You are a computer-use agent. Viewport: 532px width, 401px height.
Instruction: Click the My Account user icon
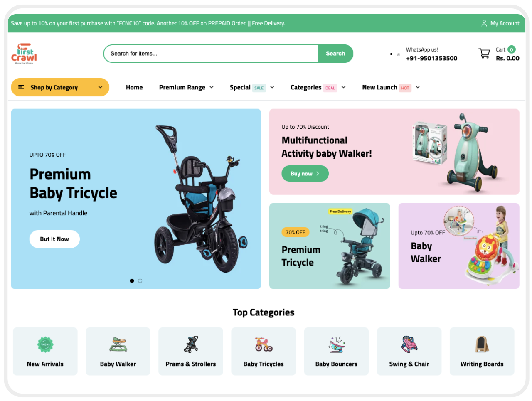tap(484, 23)
